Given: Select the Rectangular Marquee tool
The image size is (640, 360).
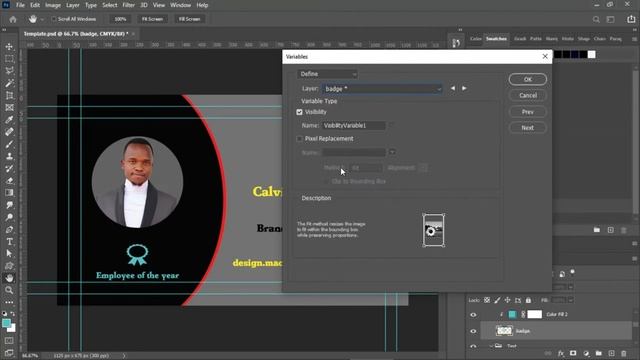Looking at the screenshot, I should [9, 59].
